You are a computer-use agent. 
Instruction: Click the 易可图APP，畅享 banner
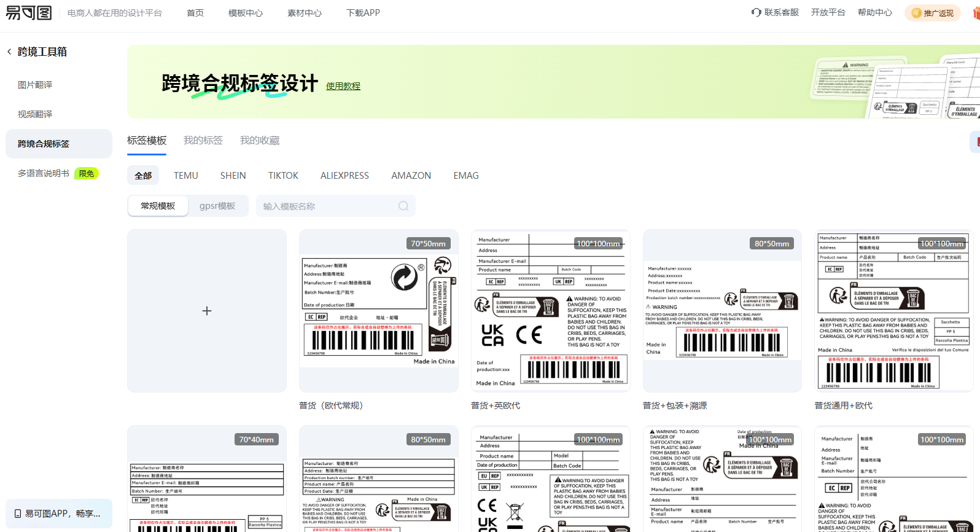pos(59,514)
